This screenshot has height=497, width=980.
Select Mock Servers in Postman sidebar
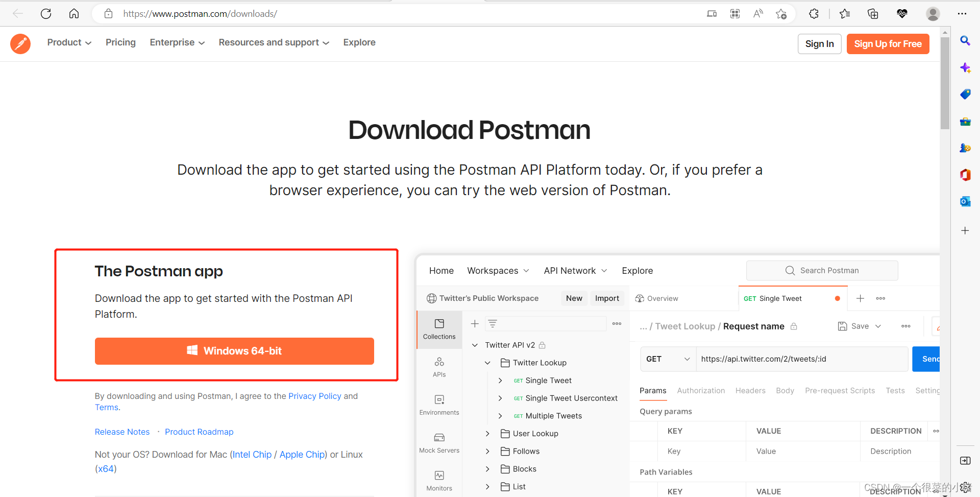tap(439, 443)
